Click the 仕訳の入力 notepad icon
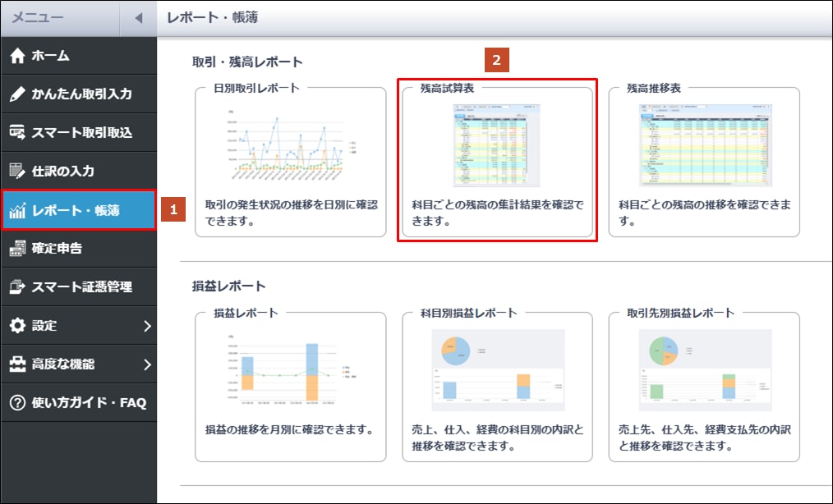The width and height of the screenshot is (833, 504). point(17,171)
